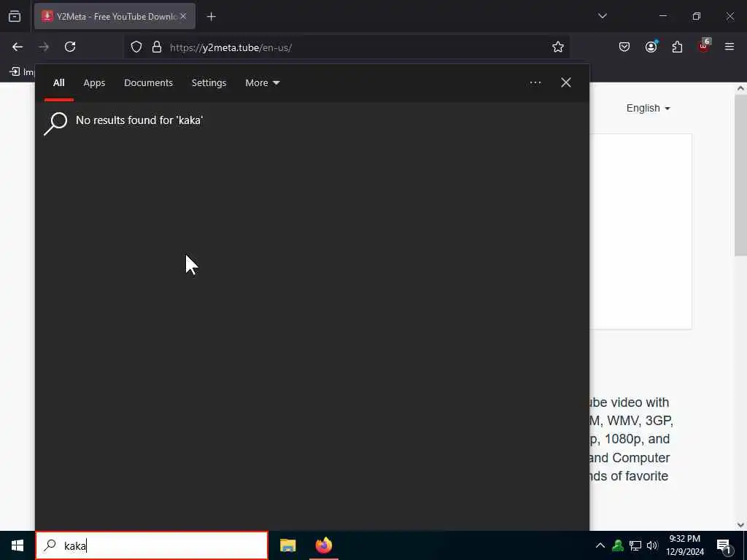This screenshot has height=560, width=747.
Task: Click the green user tray icon
Action: point(618,545)
